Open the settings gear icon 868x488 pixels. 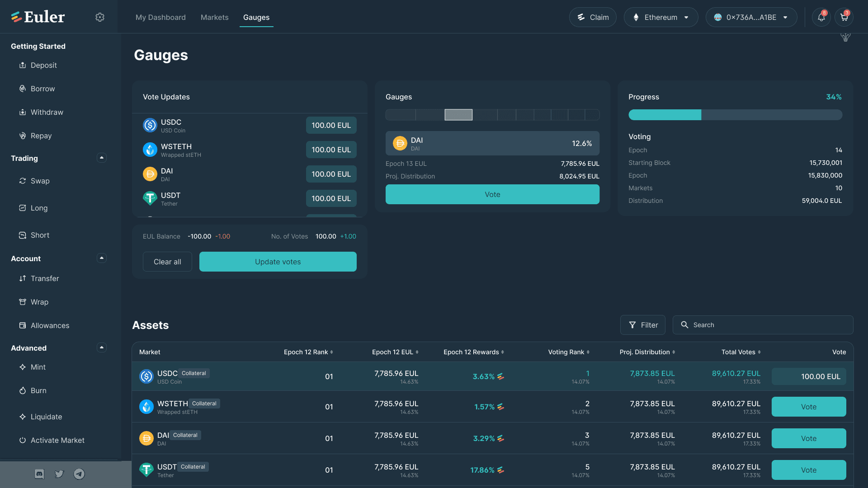pos(100,17)
